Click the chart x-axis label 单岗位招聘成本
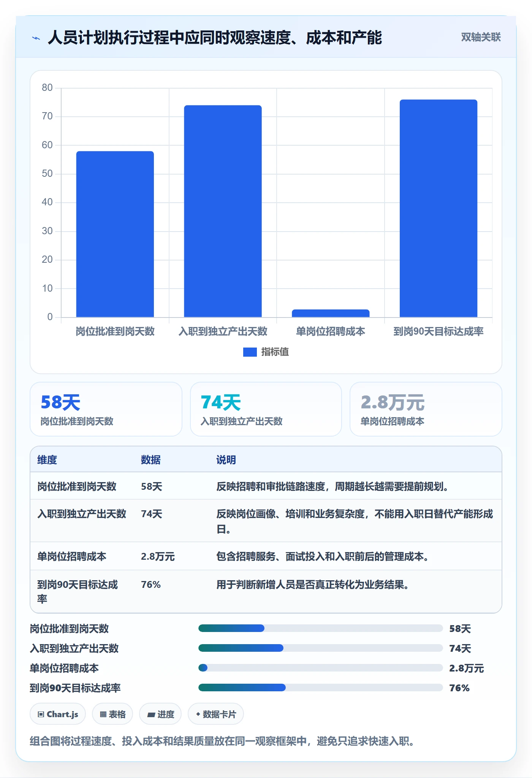This screenshot has height=778, width=532. (x=331, y=332)
